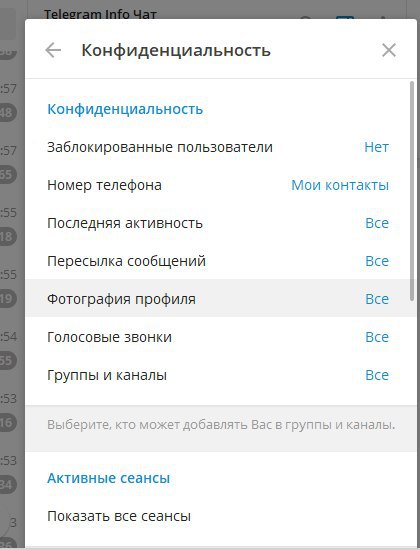Open Последняя активность privacy setting
Screen dimensions: 420x549
(220, 223)
